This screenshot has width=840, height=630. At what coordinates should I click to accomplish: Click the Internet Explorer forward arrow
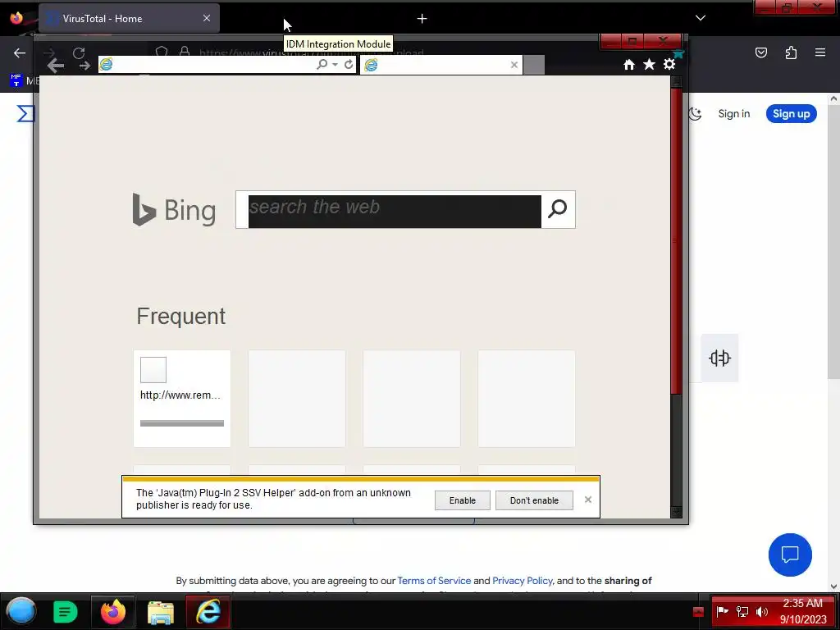click(84, 66)
